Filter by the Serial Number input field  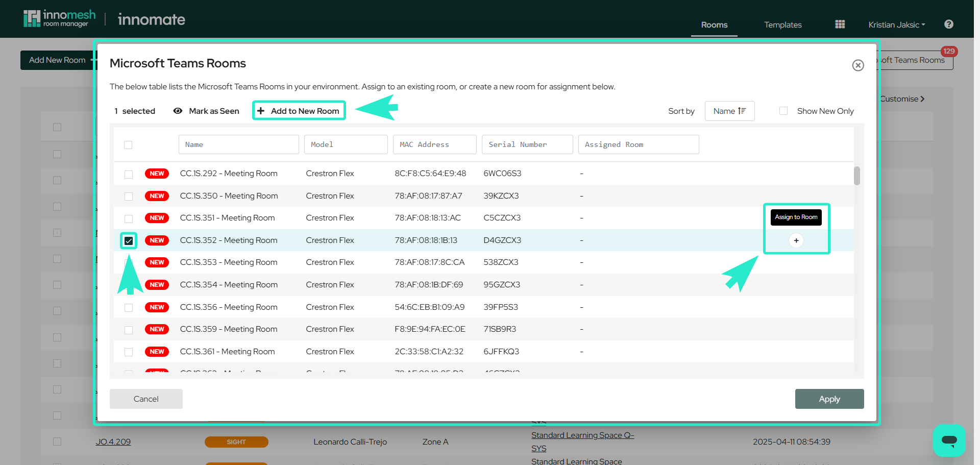click(527, 144)
